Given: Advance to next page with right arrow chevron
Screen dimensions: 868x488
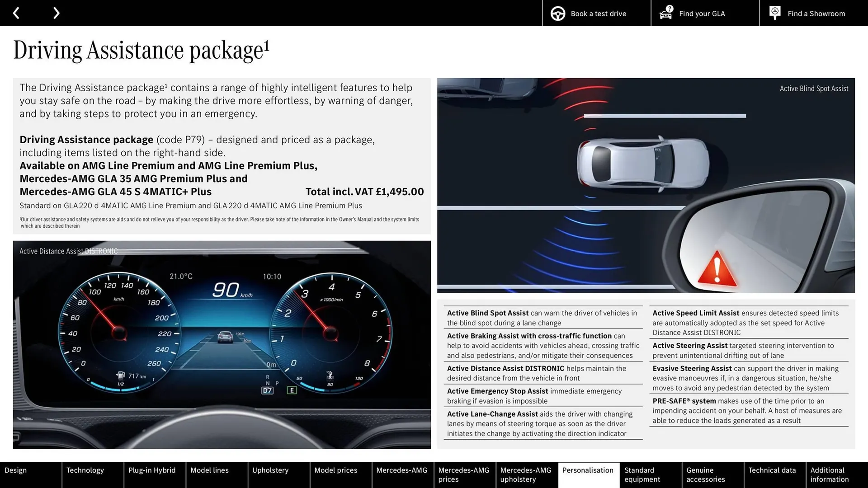Looking at the screenshot, I should click(56, 13).
